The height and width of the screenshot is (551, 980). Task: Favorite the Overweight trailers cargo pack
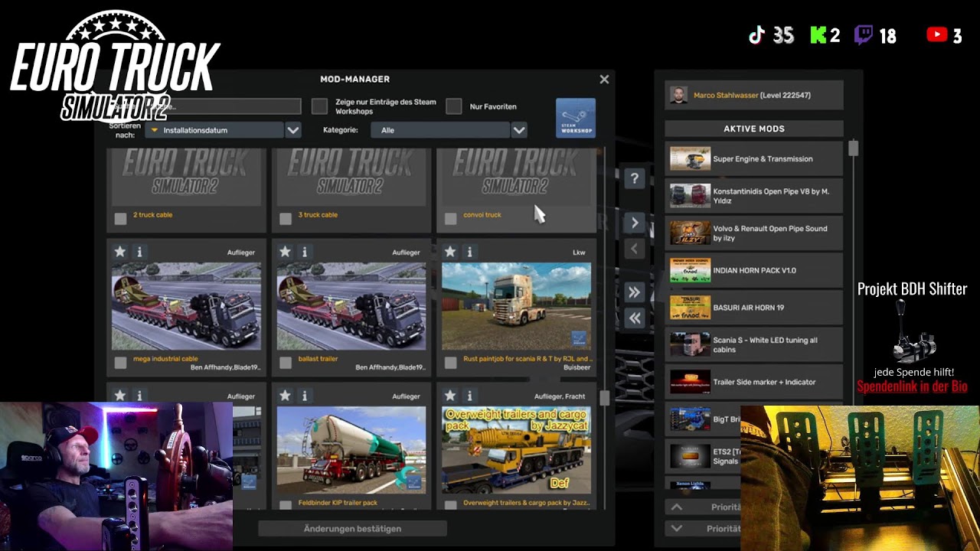(450, 396)
